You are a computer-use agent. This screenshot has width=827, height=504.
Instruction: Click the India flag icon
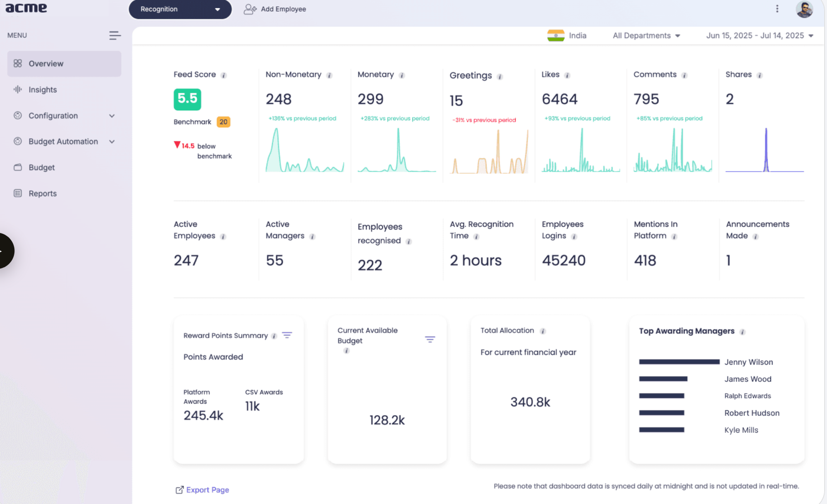tap(556, 36)
